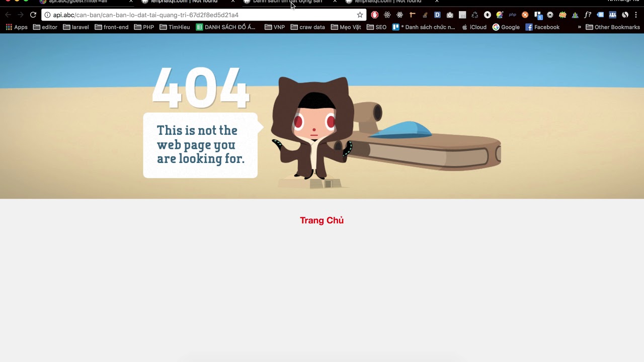
Task: Click the D extension icon in the toolbar
Action: (437, 15)
